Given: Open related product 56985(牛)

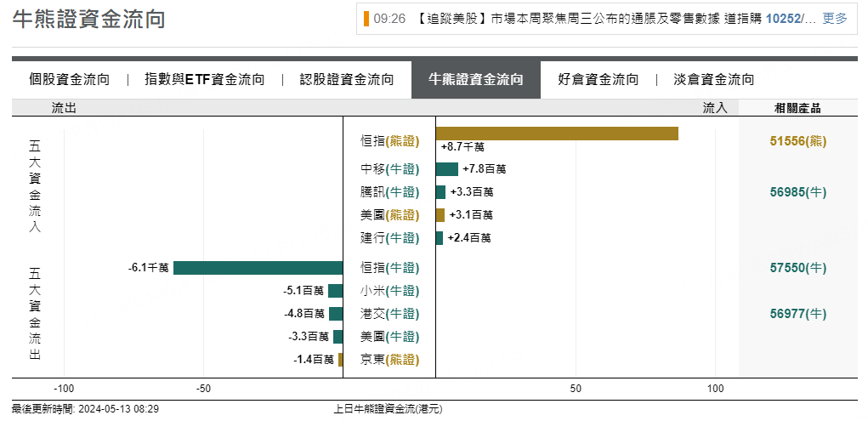Looking at the screenshot, I should [798, 192].
